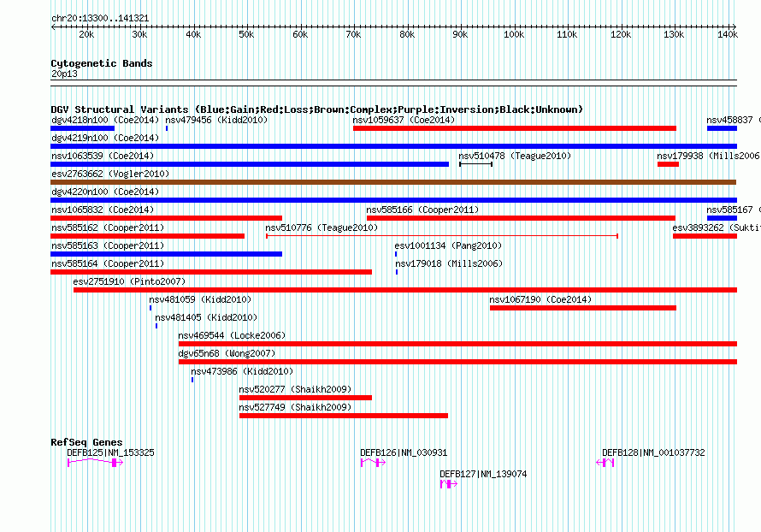Image resolution: width=761 pixels, height=532 pixels.
Task: Select the nsv481405 small blue marker
Action: (156, 326)
